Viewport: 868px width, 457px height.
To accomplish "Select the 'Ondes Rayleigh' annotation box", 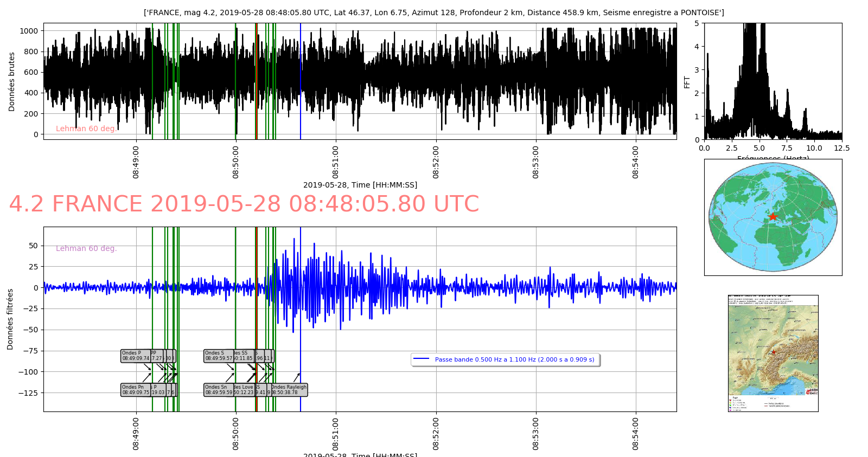I will [289, 390].
